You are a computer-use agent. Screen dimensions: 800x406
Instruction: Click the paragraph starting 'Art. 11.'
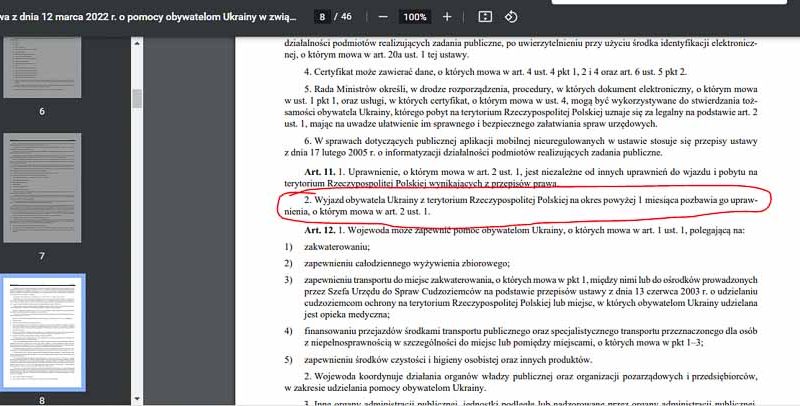pyautogui.click(x=521, y=177)
